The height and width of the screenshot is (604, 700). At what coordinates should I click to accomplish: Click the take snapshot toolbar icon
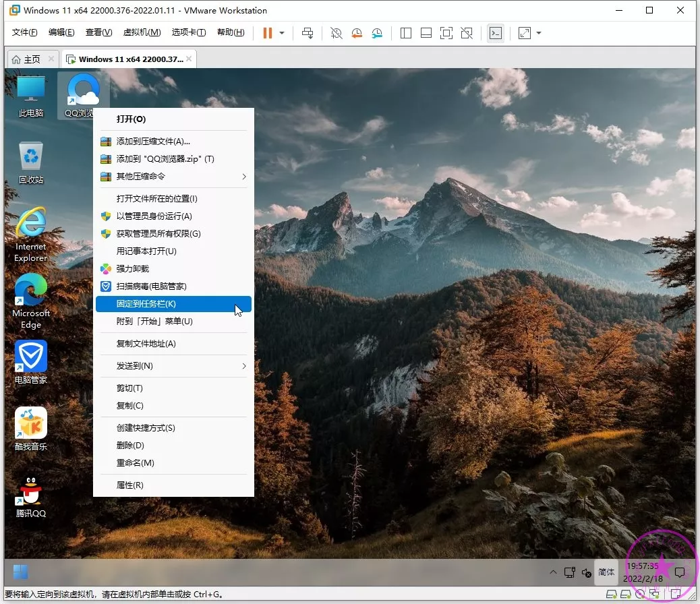(x=336, y=33)
